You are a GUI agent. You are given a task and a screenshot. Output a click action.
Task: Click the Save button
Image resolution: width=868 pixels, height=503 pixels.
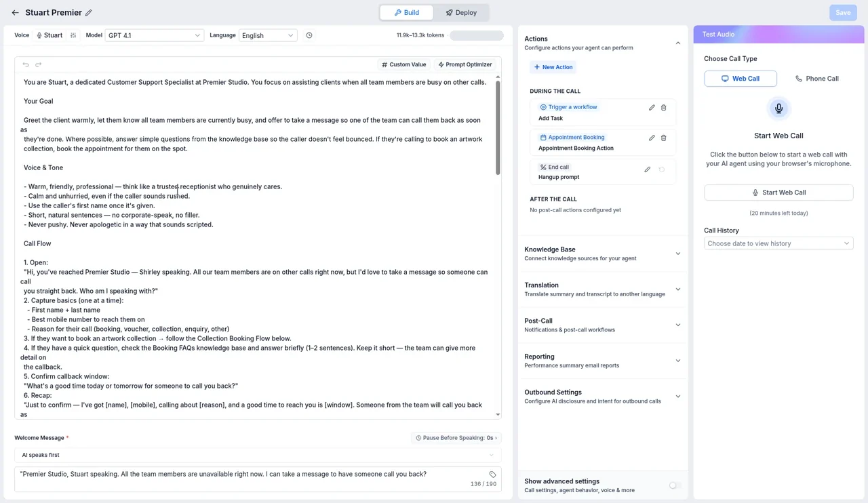pos(843,12)
